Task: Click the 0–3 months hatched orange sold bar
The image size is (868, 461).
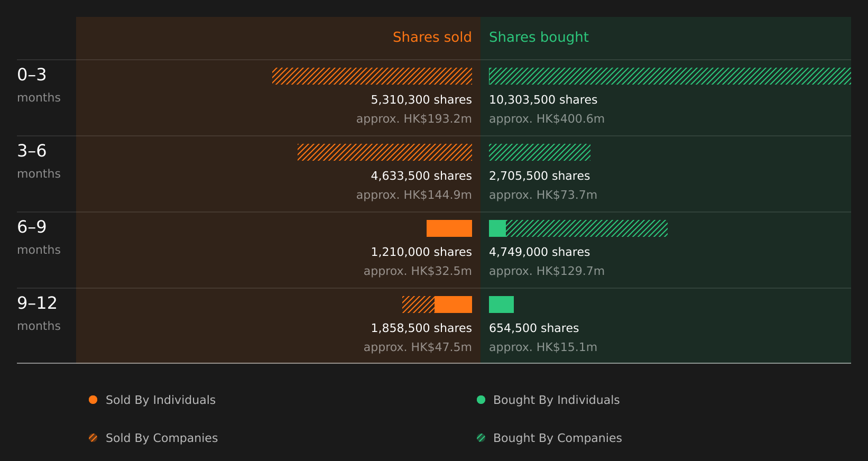Action: pos(372,76)
